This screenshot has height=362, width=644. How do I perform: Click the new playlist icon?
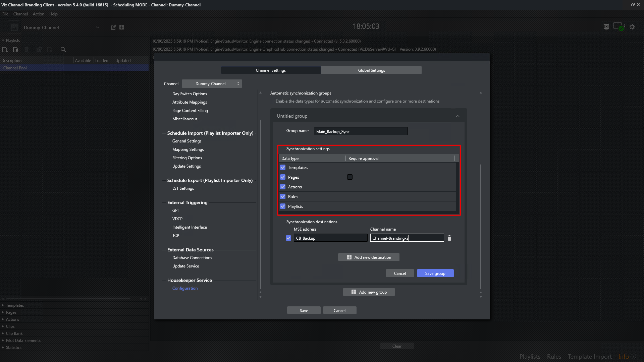click(5, 50)
